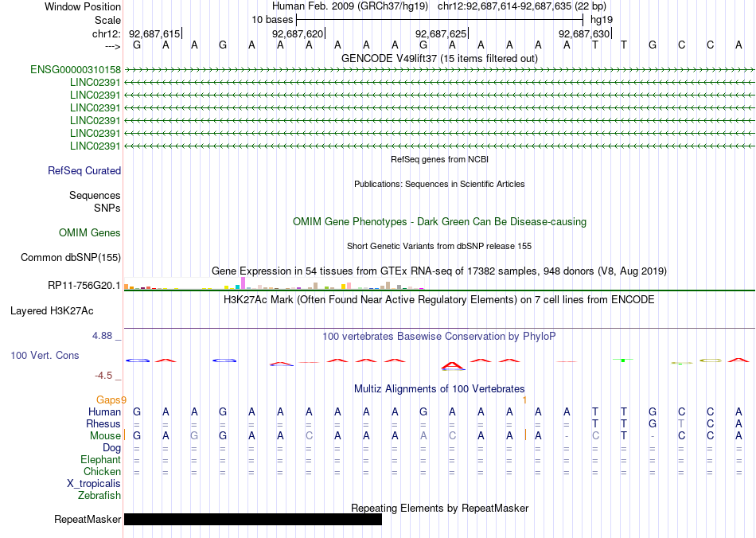Click the Human Feb. 2009 (GRCh37/hg19) title

click(350, 6)
